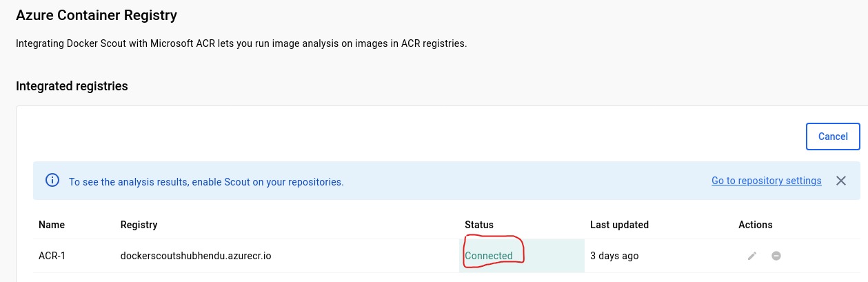868x282 pixels.
Task: Remove the ACR-1 registry integration
Action: (776, 256)
